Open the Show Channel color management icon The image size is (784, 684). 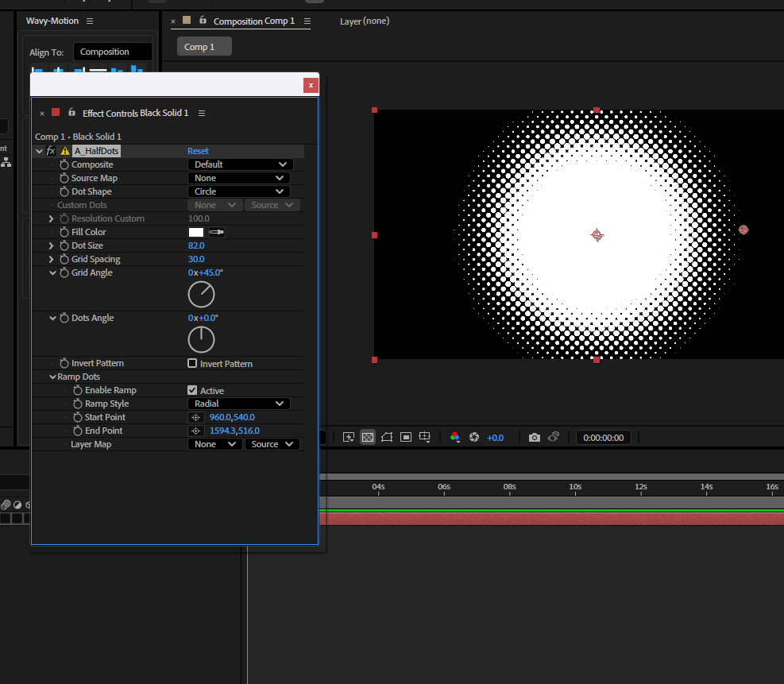coord(454,437)
